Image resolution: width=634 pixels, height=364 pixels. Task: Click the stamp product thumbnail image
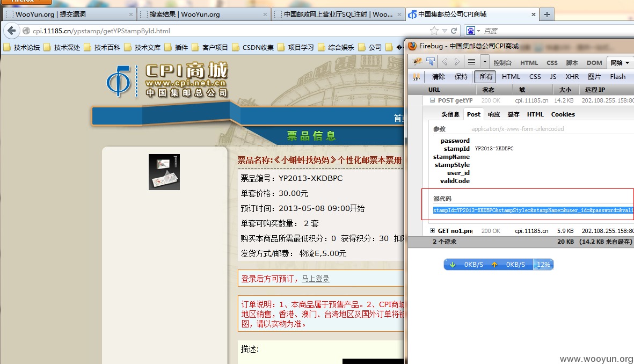point(164,172)
